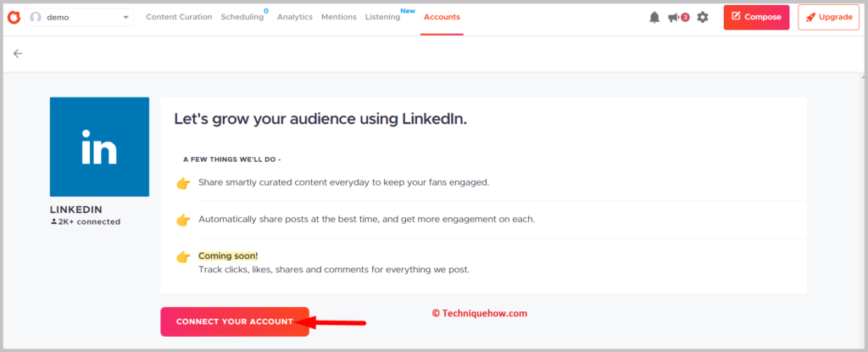
Task: Click the Compose button
Action: [756, 17]
